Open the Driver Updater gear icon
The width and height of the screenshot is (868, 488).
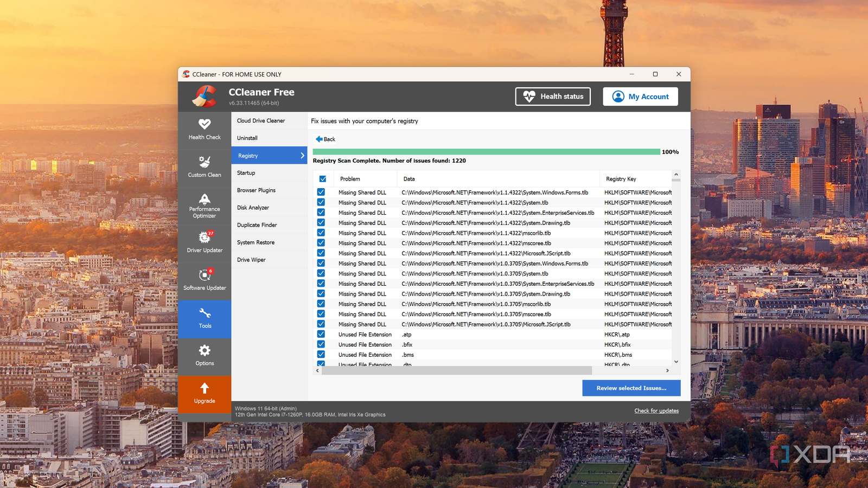tap(205, 237)
